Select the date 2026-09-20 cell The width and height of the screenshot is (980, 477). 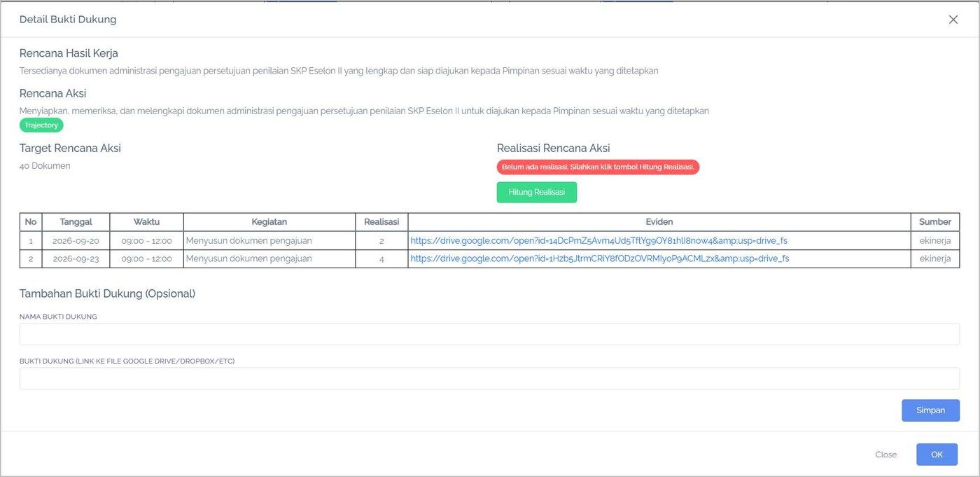point(76,240)
